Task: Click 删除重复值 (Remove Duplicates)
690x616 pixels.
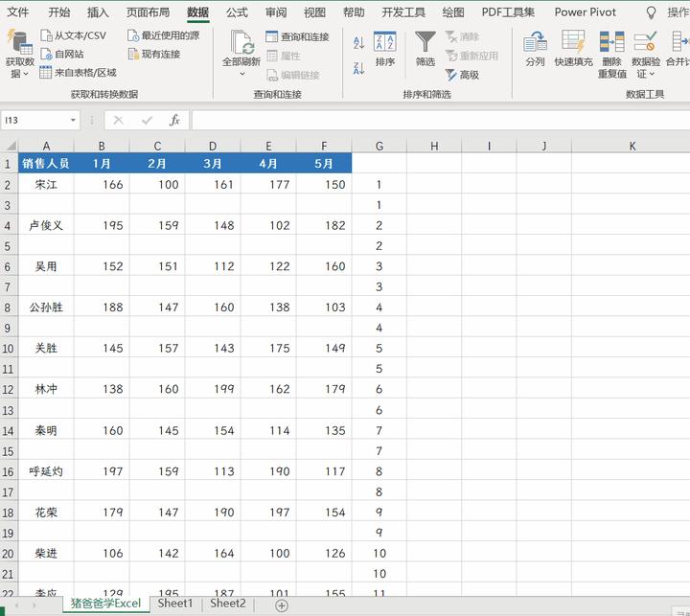Action: click(611, 54)
